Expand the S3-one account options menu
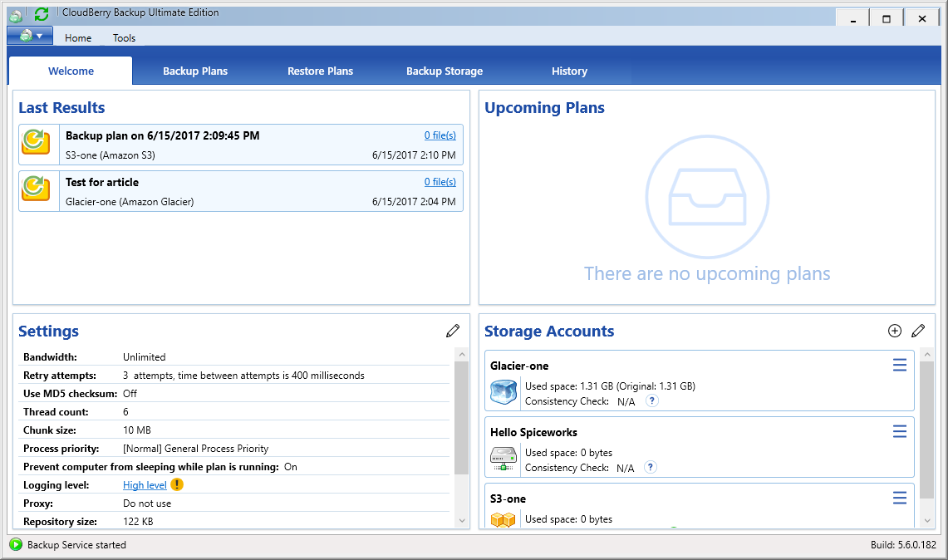 [x=899, y=498]
